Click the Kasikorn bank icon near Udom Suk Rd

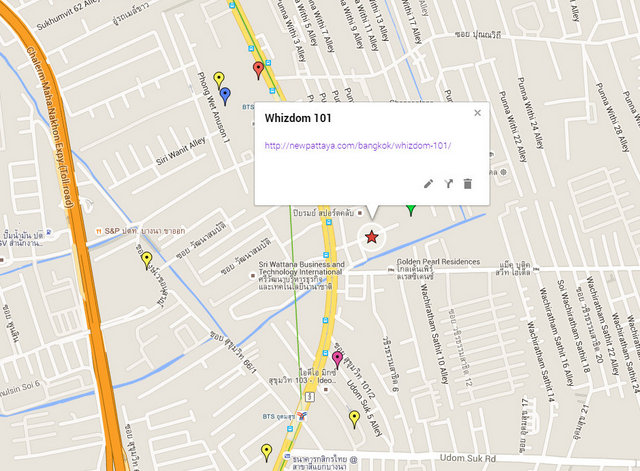[287, 456]
